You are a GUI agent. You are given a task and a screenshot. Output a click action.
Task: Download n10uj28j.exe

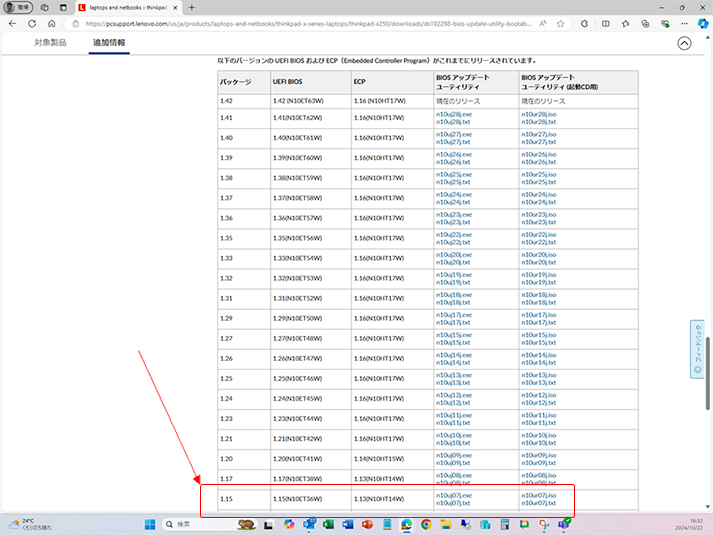tap(454, 114)
